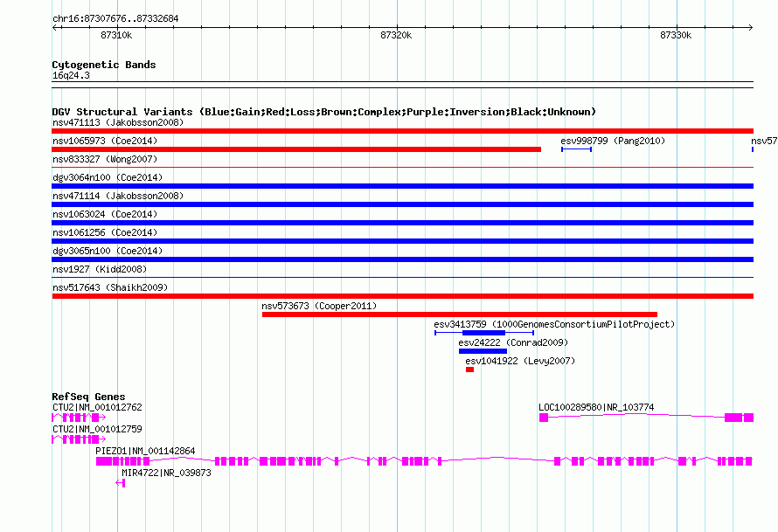Click the 16q24.3 cytogenetic band
Screen dimensions: 778x532
(402, 85)
